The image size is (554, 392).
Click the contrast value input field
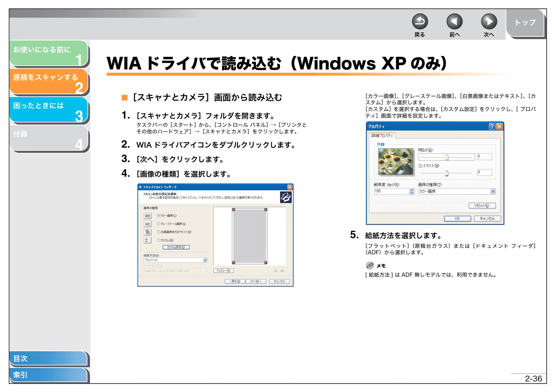[x=484, y=172]
